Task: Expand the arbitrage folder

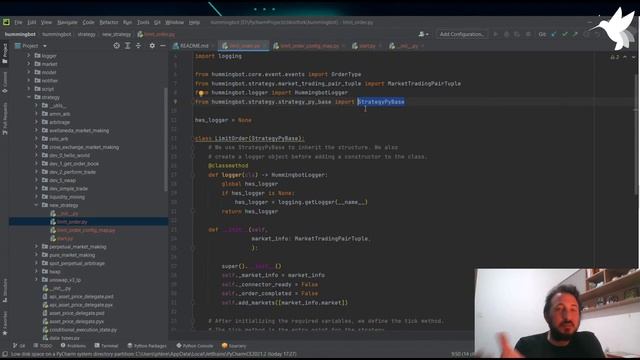Action: [x=36, y=122]
